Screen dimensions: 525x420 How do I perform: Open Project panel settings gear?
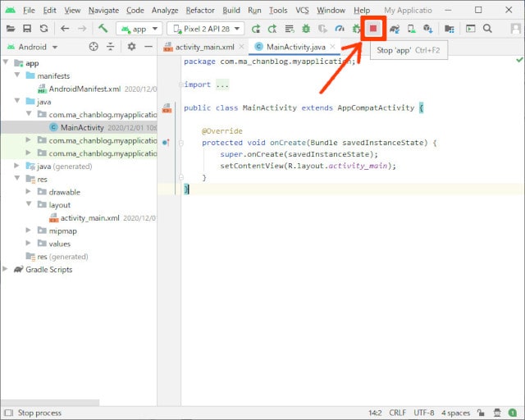pyautogui.click(x=131, y=47)
